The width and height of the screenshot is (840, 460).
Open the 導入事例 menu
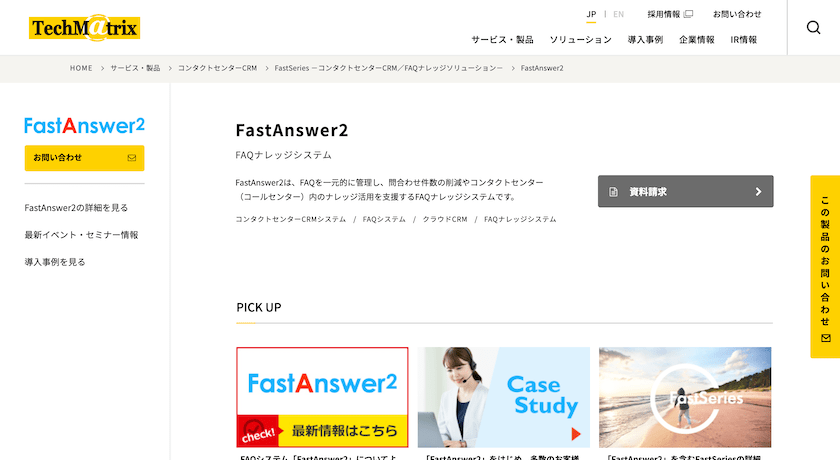pos(645,40)
